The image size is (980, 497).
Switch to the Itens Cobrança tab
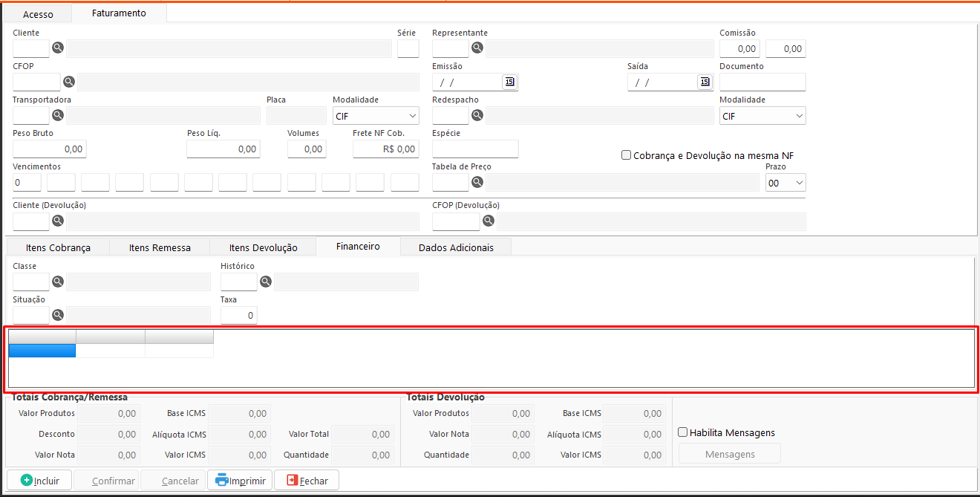(58, 247)
